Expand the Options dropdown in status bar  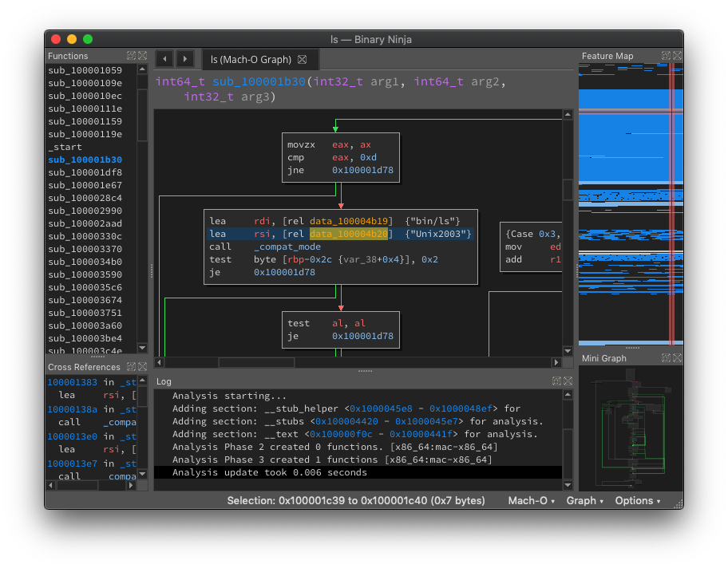(x=637, y=501)
